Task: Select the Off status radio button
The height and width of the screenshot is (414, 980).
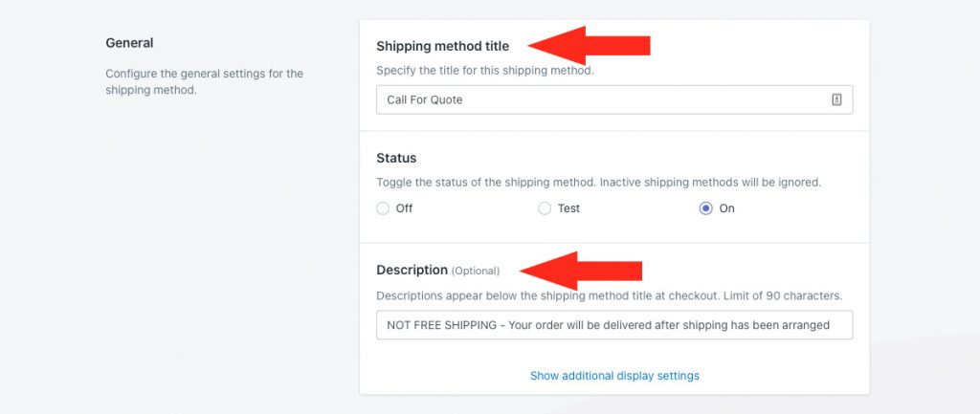Action: (x=383, y=208)
